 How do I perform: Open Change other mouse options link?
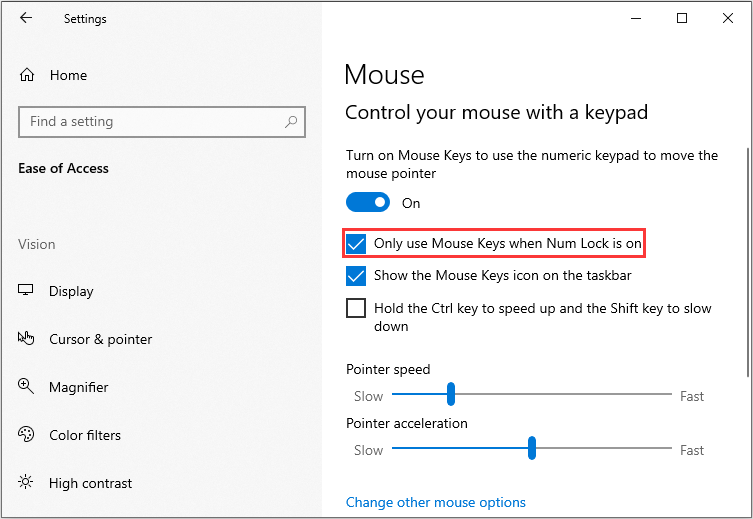coord(436,502)
